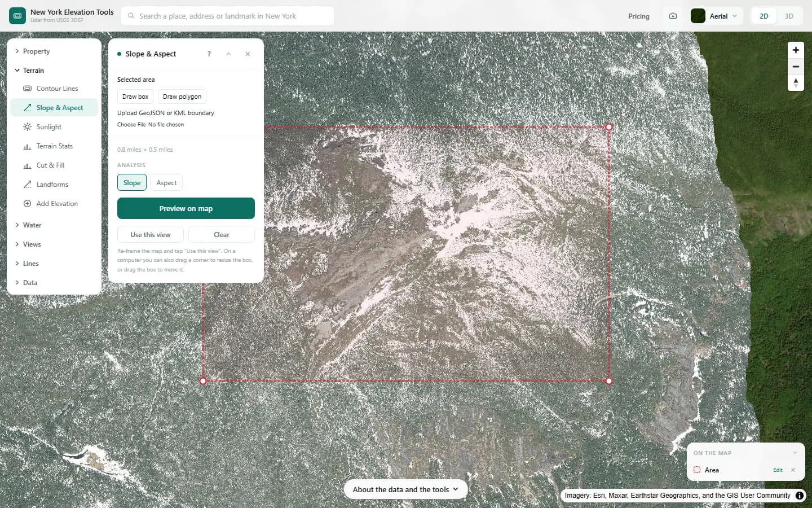This screenshot has height=508, width=812.
Task: Switch the map to 2D view
Action: click(764, 16)
